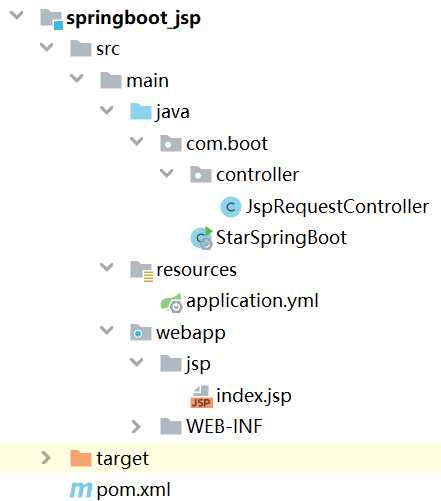441x501 pixels.
Task: Collapse the java folder node
Action: click(107, 110)
